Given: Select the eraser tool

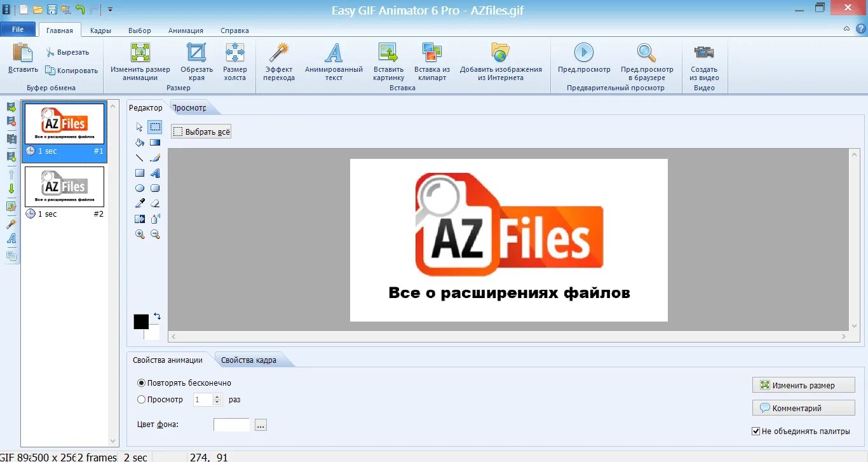Looking at the screenshot, I should [155, 203].
